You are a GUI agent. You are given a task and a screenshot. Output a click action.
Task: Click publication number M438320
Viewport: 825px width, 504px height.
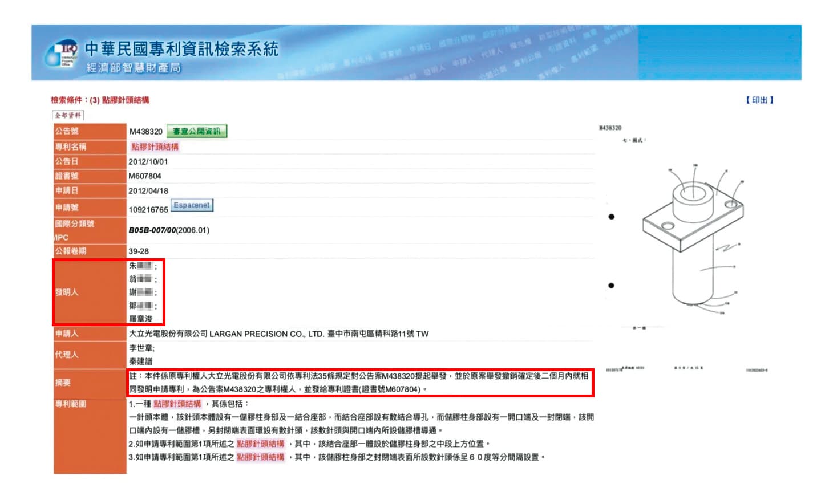tap(146, 132)
